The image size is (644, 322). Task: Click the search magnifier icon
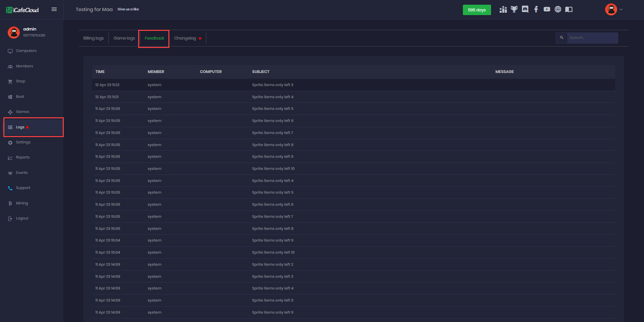pos(561,38)
